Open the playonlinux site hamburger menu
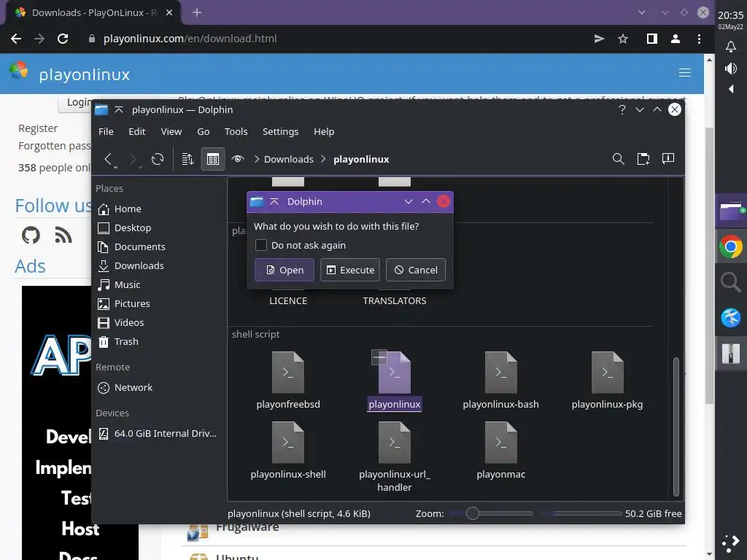The height and width of the screenshot is (560, 747). click(684, 72)
